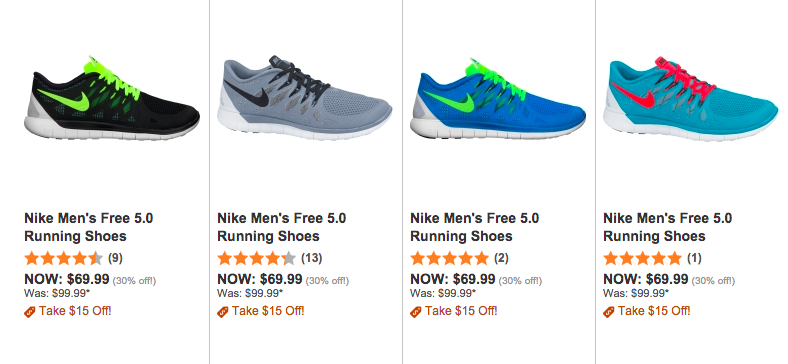Open the teal shoe with red swoosh

[x=691, y=98]
